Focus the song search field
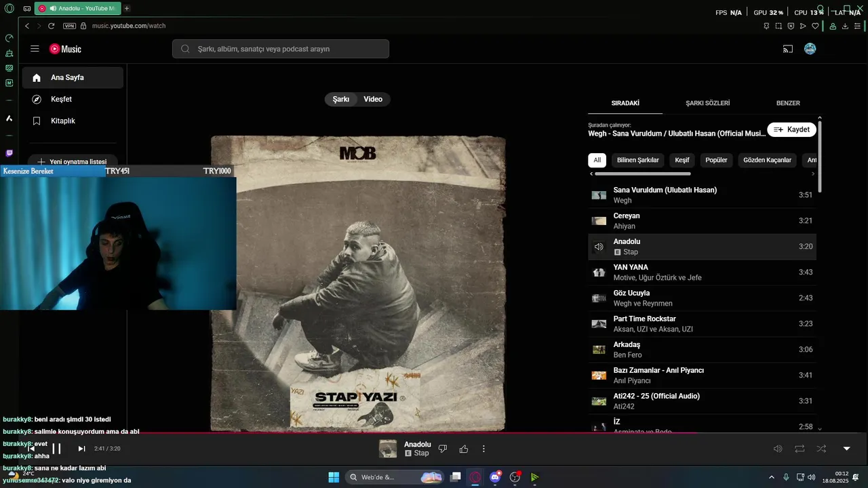This screenshot has height=488, width=868. 281,49
